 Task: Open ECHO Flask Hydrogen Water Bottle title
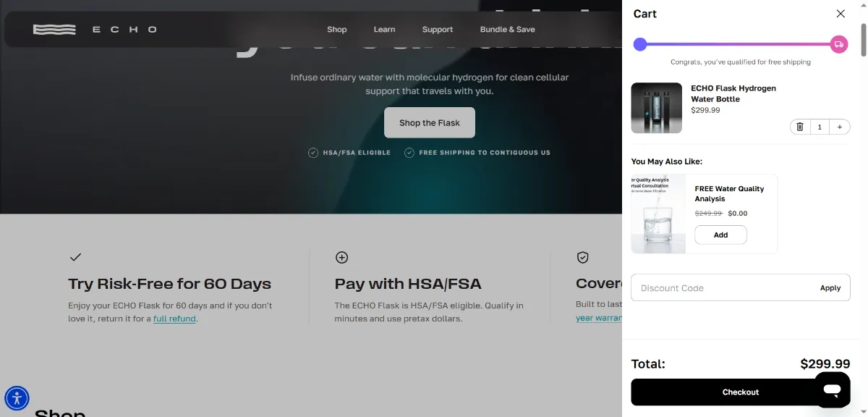[x=733, y=93]
